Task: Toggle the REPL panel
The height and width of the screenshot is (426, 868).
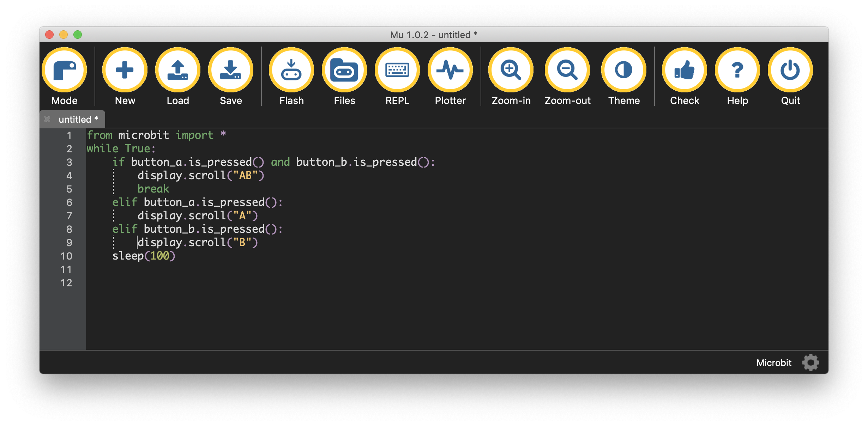Action: [x=397, y=70]
